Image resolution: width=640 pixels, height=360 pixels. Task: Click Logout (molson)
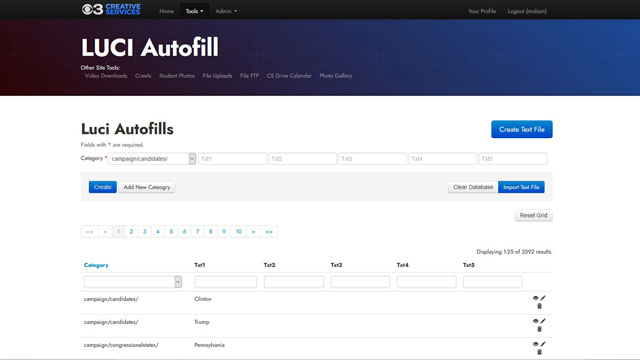click(527, 11)
